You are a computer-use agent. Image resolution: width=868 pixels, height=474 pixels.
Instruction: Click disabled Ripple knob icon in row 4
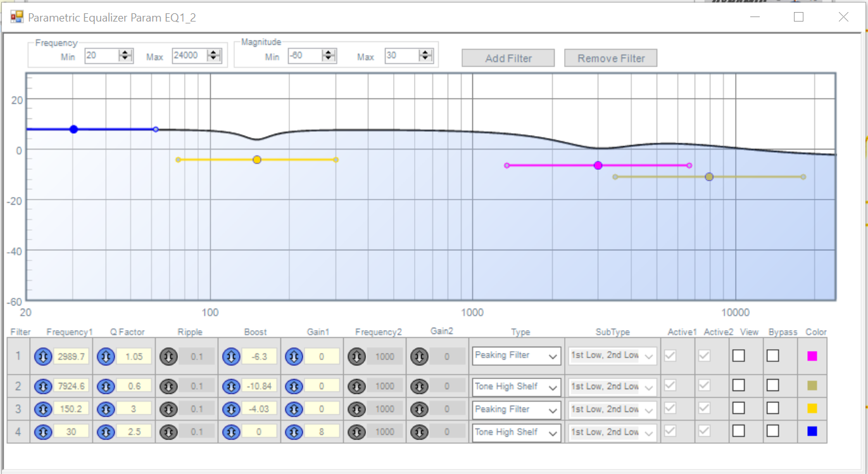168,432
